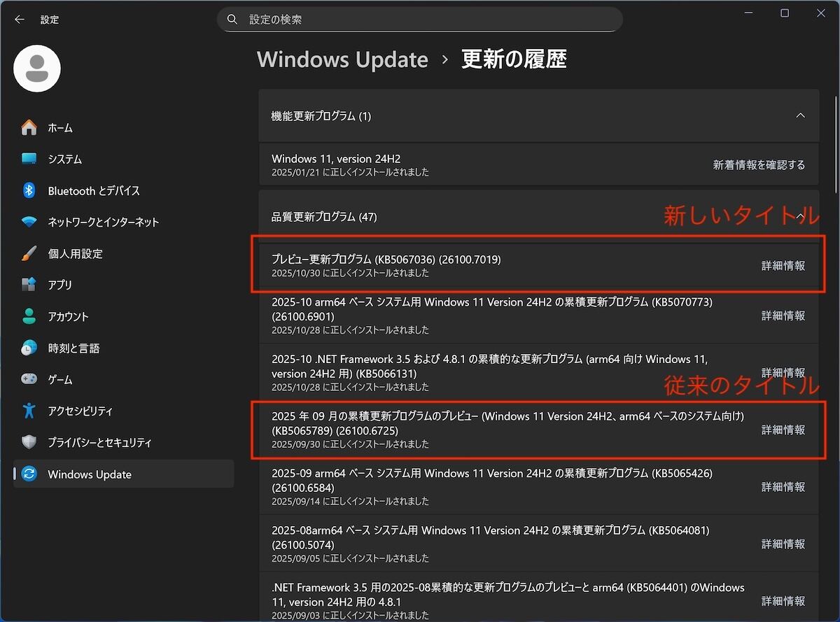Click 2025/09/30 install date text
The width and height of the screenshot is (840, 622).
click(350, 444)
